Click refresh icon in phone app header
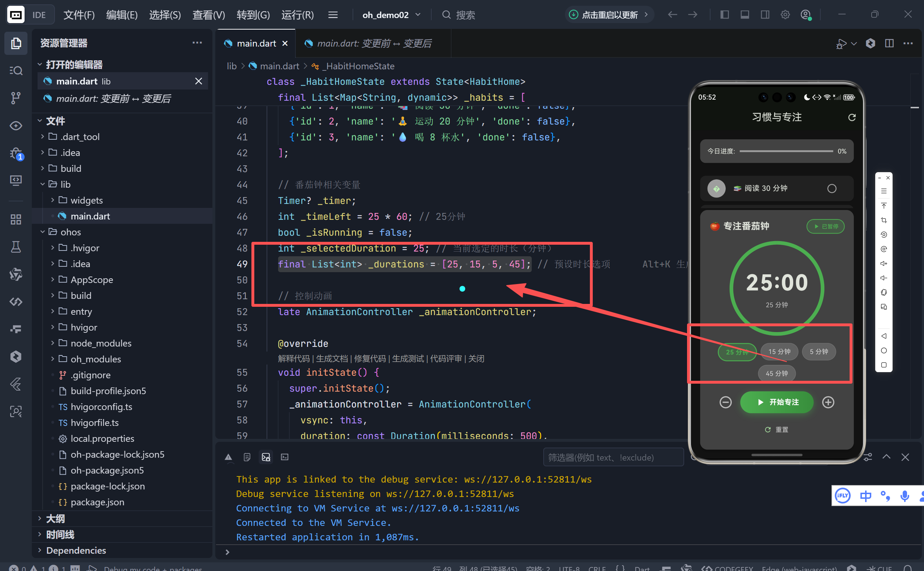This screenshot has width=924, height=571. [x=851, y=117]
